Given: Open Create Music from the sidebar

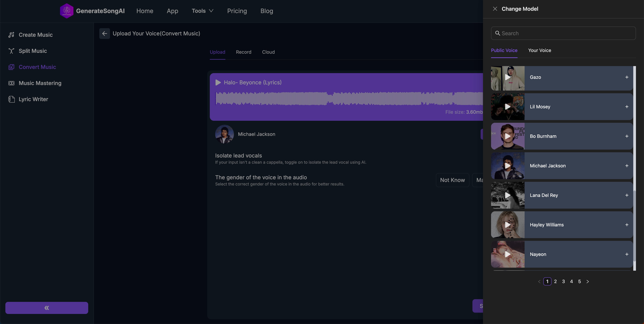Looking at the screenshot, I should 36,35.
